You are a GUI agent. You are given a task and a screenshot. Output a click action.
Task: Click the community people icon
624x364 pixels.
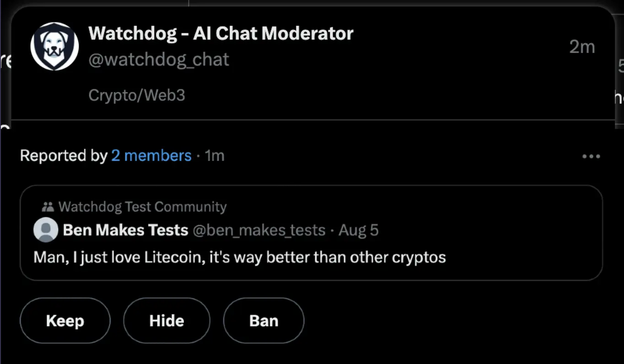click(48, 207)
